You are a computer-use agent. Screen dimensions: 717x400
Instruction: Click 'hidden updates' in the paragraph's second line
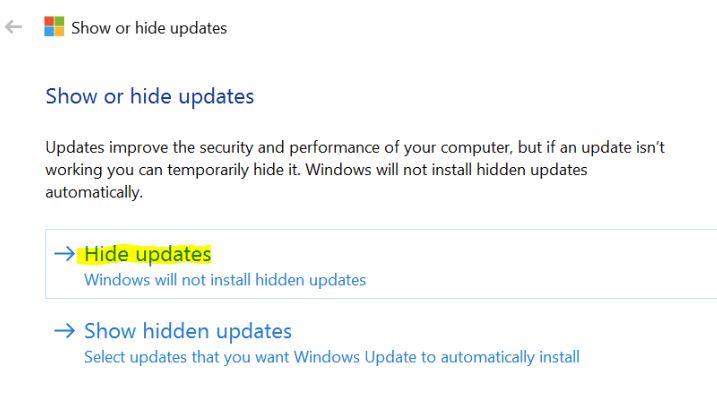(x=532, y=170)
